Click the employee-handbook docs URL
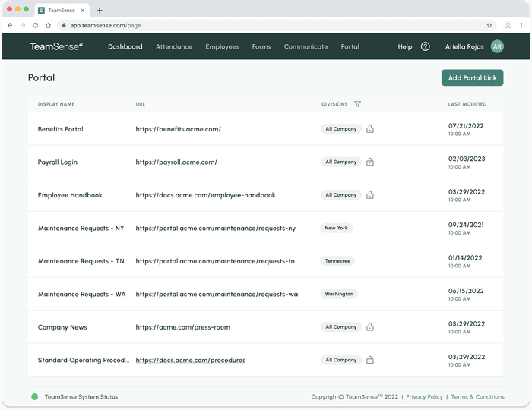The height and width of the screenshot is (410, 532). [206, 195]
